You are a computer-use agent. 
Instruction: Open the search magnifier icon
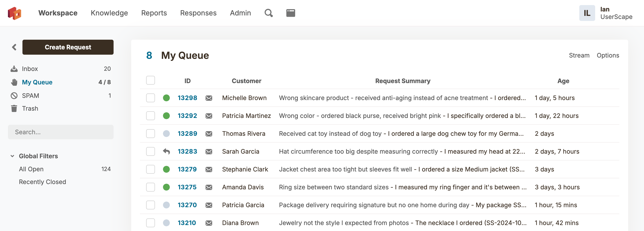click(269, 13)
